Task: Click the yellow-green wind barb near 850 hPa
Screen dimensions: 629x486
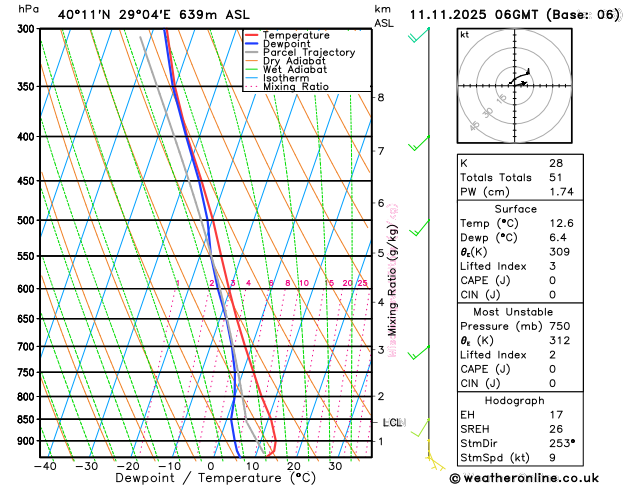Action: coord(420,427)
